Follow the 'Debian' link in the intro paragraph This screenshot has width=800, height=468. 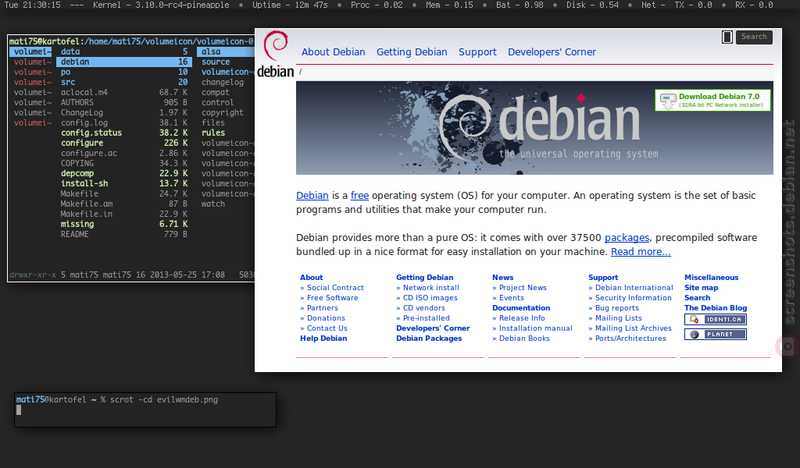point(312,195)
